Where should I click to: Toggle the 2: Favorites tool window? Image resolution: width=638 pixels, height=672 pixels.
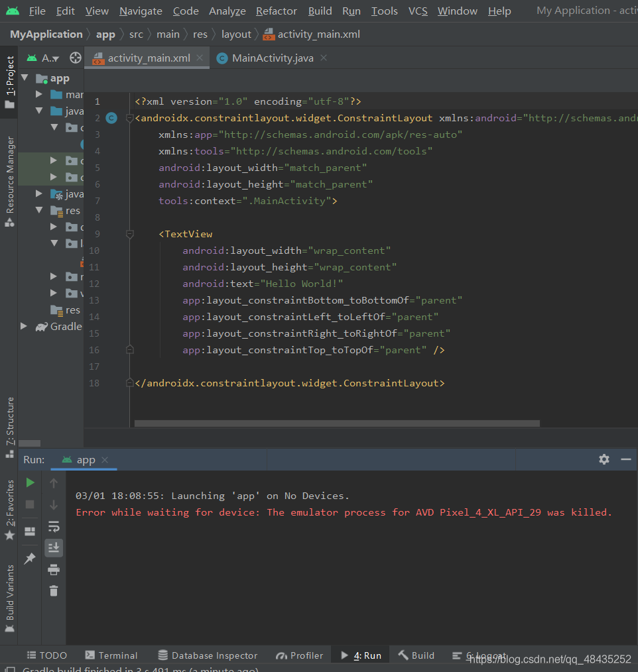tap(9, 510)
